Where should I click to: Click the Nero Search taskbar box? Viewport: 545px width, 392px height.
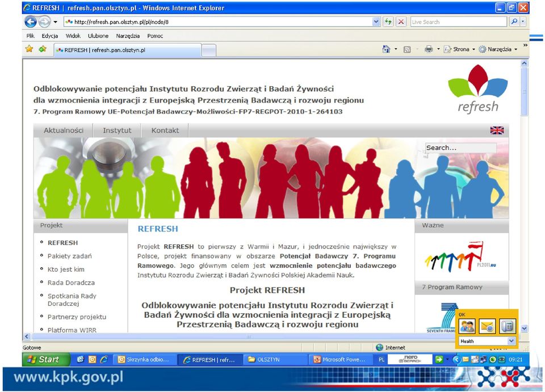click(410, 359)
